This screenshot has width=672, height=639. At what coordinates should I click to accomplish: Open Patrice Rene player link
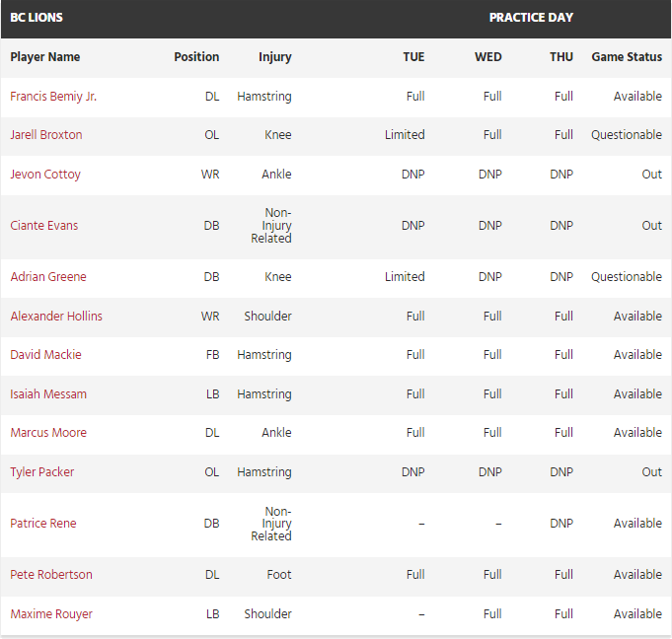pyautogui.click(x=43, y=524)
